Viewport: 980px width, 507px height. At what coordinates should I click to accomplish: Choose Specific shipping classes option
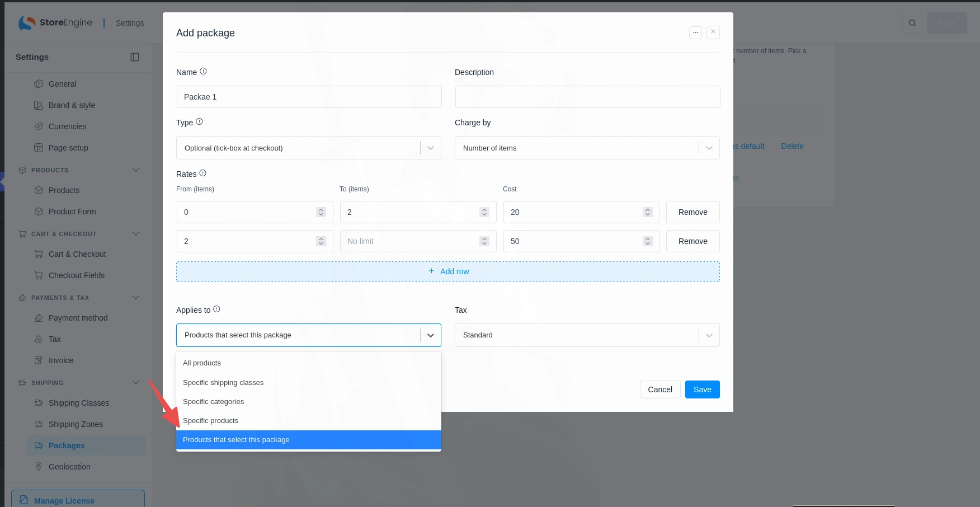point(309,383)
